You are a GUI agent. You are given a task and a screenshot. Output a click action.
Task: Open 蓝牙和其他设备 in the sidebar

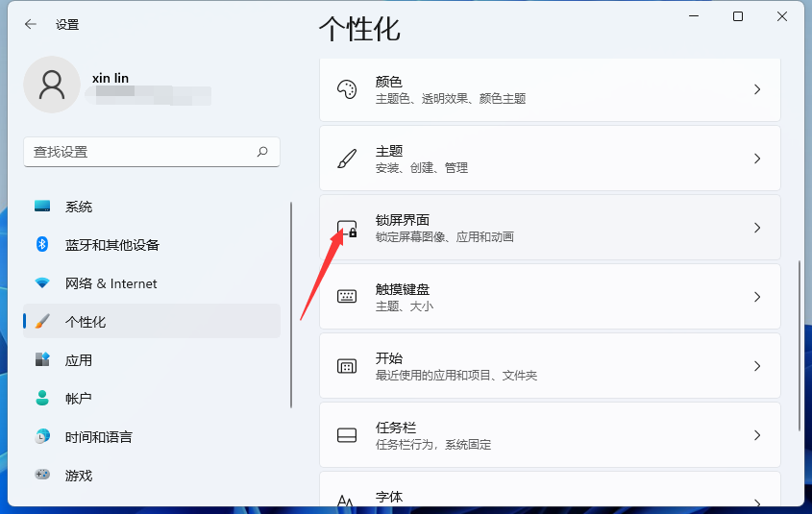pos(111,245)
